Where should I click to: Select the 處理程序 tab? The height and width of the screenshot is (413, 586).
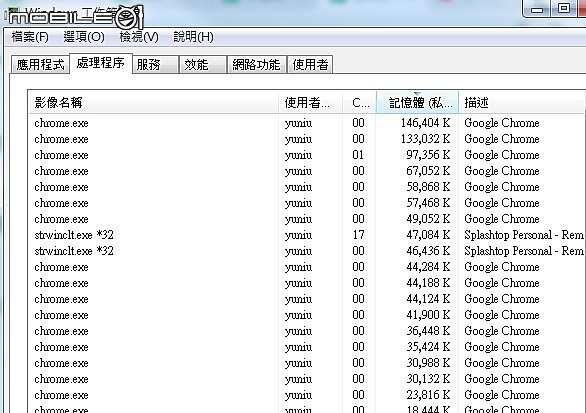pyautogui.click(x=101, y=63)
